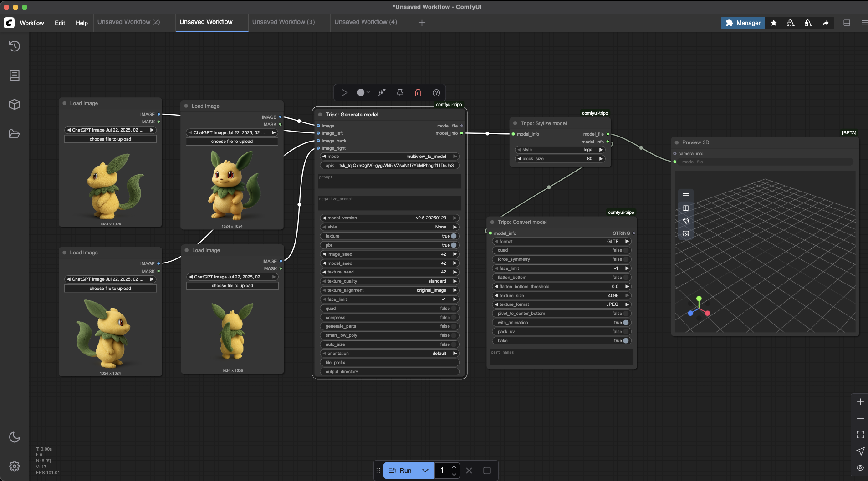Click the file_prefix input field

tap(389, 363)
